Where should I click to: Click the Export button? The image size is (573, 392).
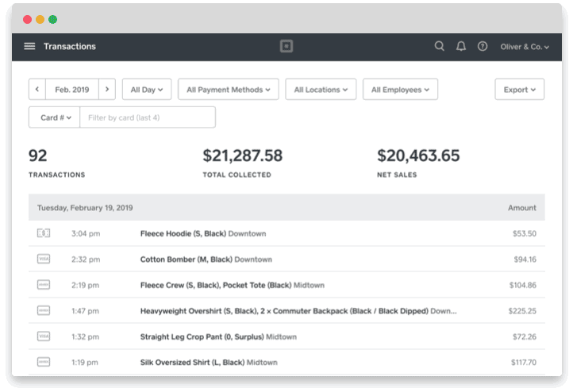tap(519, 90)
